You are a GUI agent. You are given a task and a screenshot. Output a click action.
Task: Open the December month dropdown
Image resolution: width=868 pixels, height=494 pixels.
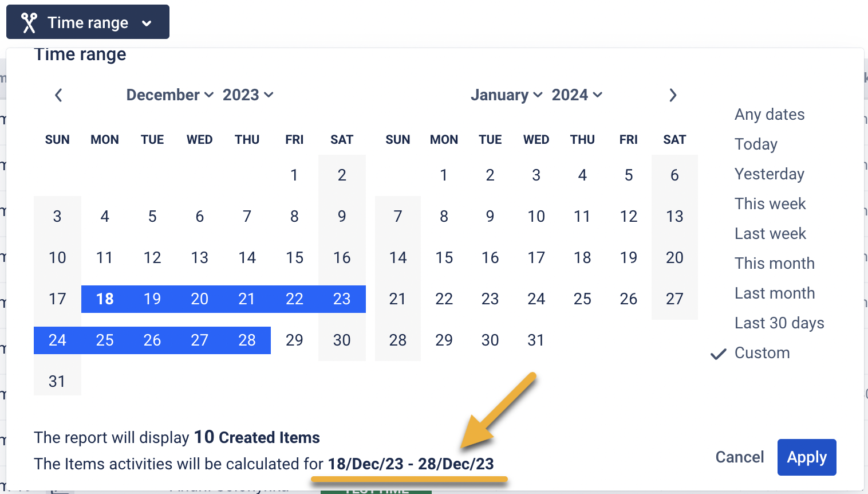tap(169, 95)
